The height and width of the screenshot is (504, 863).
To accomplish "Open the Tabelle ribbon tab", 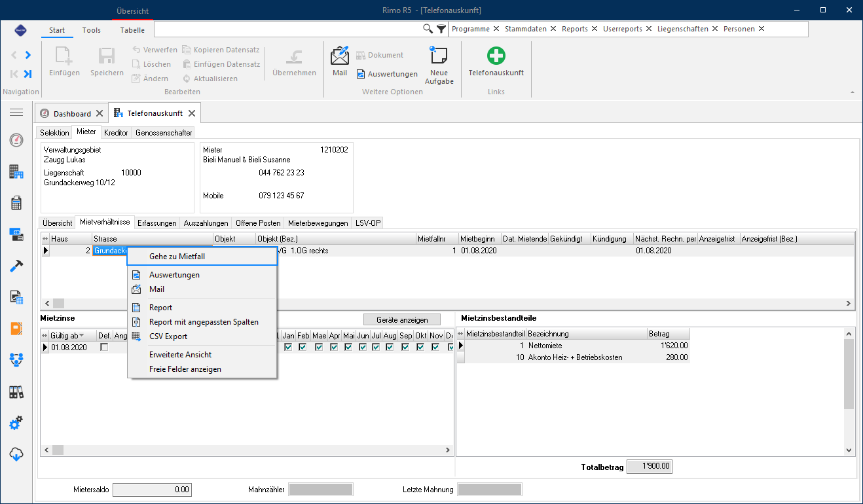I will pyautogui.click(x=132, y=30).
